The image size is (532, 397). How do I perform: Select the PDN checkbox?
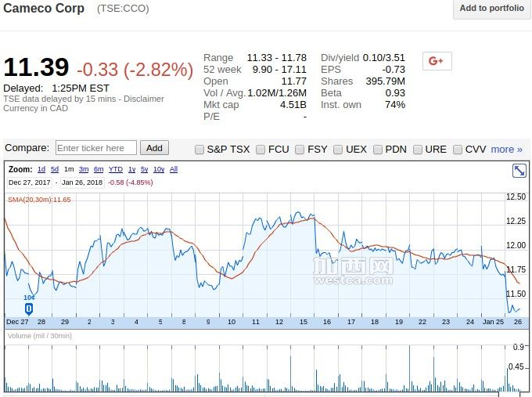(x=378, y=149)
